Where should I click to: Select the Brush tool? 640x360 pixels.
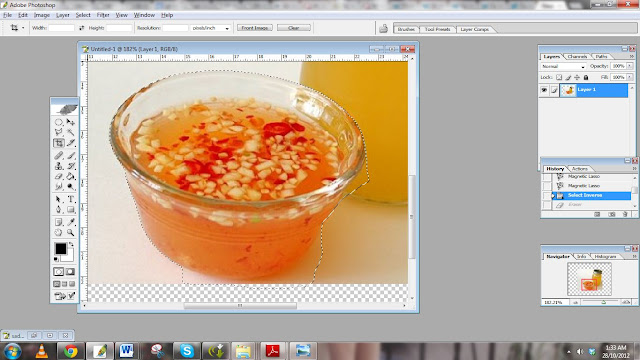click(x=71, y=156)
